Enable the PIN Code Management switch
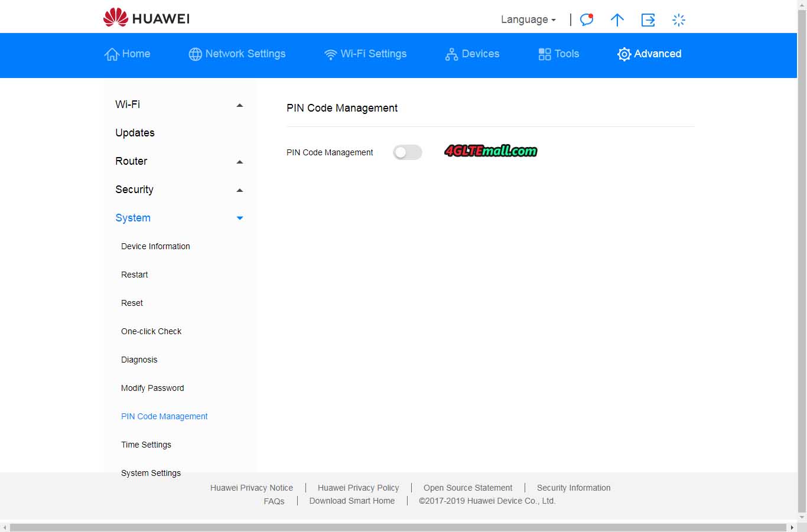The image size is (807, 532). [x=408, y=152]
